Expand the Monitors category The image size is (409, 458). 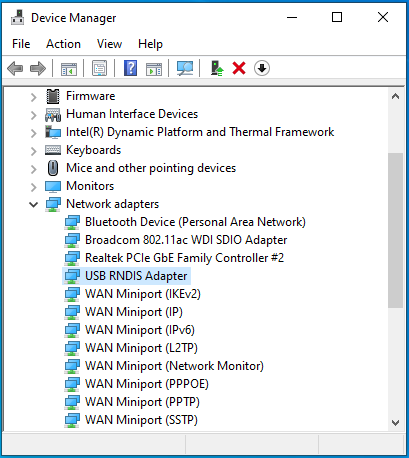point(33,187)
